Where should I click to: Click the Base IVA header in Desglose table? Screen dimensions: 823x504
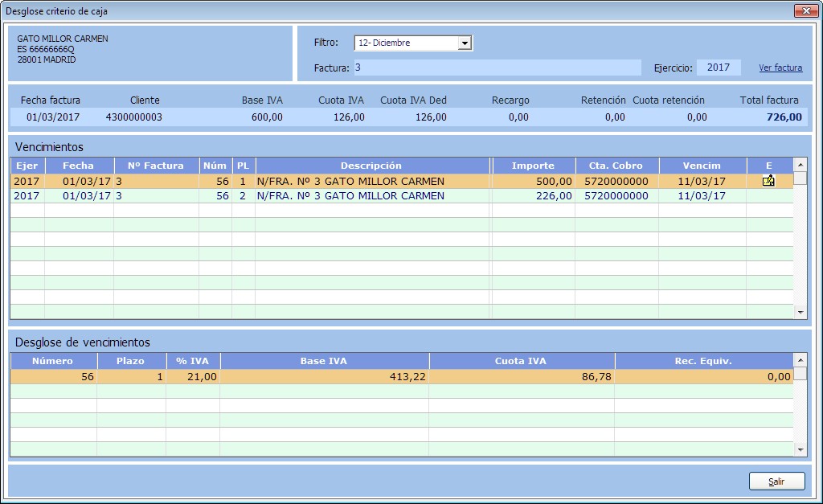[x=325, y=361]
